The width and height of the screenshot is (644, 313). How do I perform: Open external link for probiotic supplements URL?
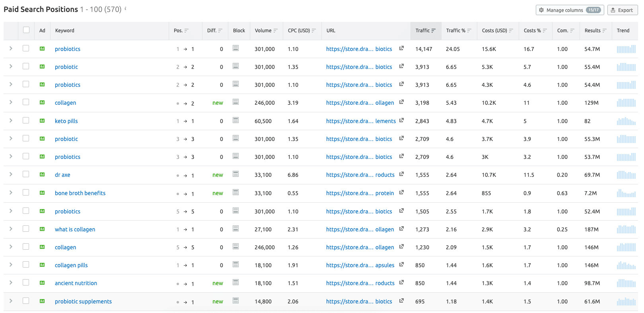401,301
